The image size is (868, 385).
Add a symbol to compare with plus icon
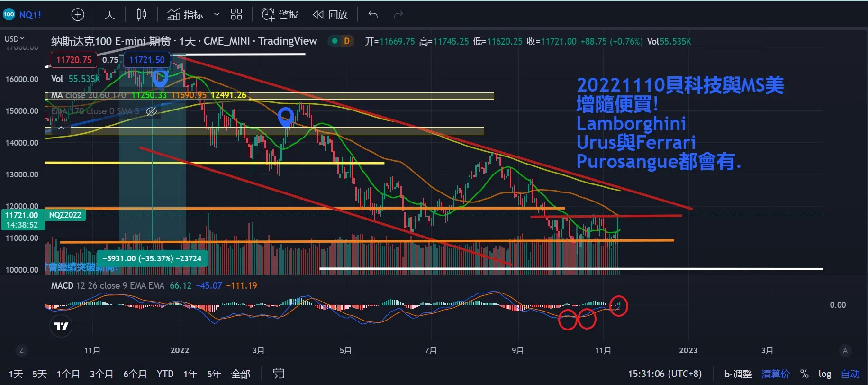pyautogui.click(x=78, y=15)
